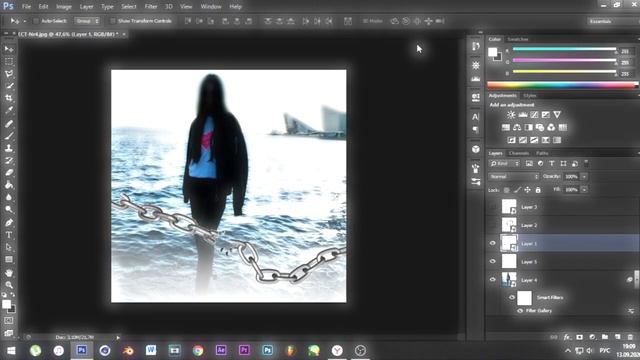The image size is (640, 360).
Task: Select the Eyedropper tool
Action: point(9,110)
